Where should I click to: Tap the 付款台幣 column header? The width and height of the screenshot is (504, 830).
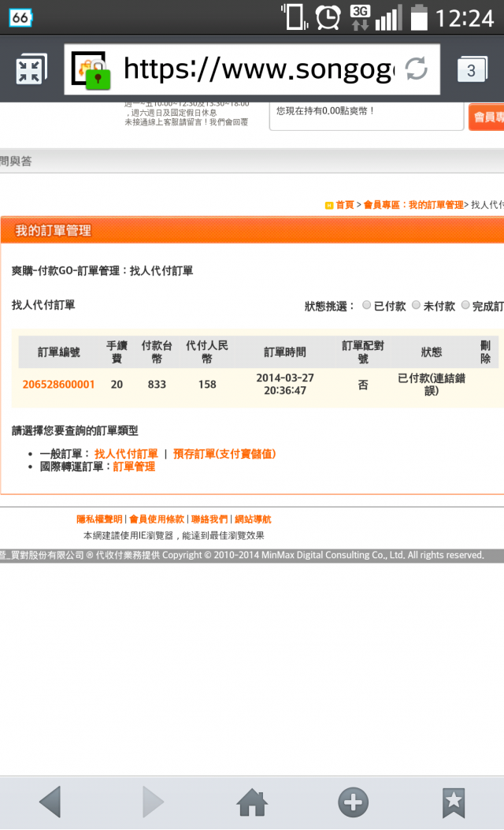(157, 352)
